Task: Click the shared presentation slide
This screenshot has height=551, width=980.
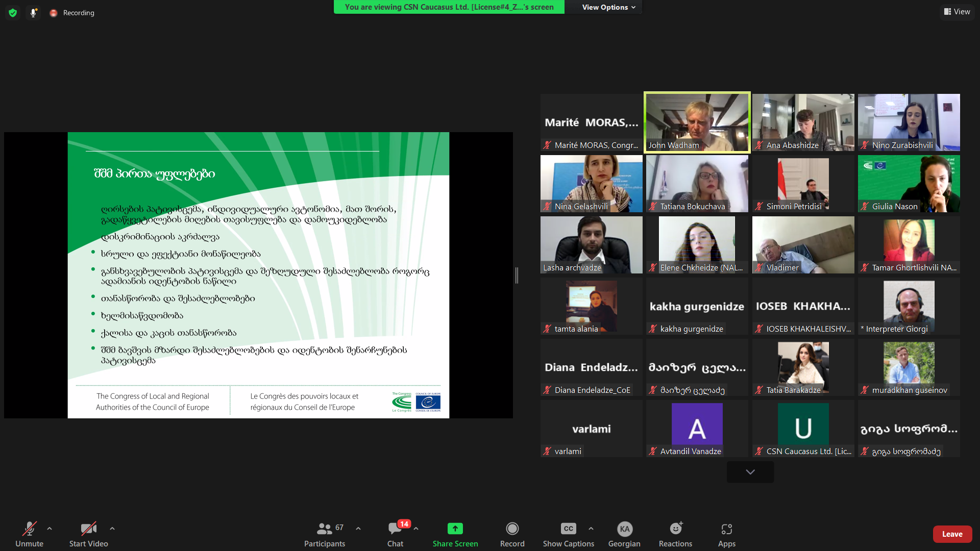Action: pyautogui.click(x=258, y=275)
